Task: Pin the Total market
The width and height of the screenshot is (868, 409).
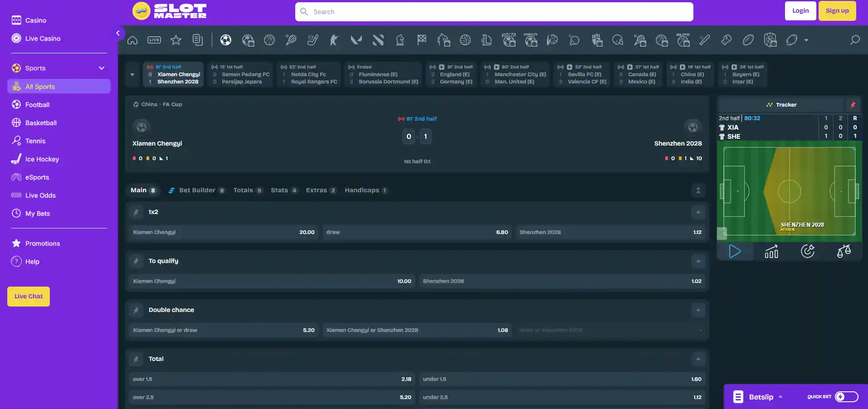Action: point(136,359)
